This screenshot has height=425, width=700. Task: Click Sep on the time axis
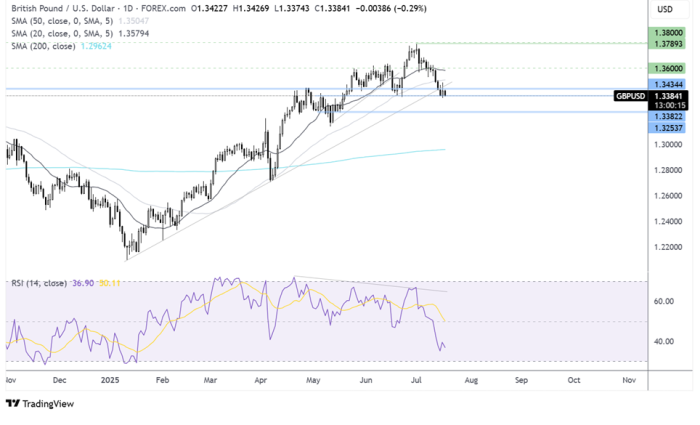pos(521,380)
